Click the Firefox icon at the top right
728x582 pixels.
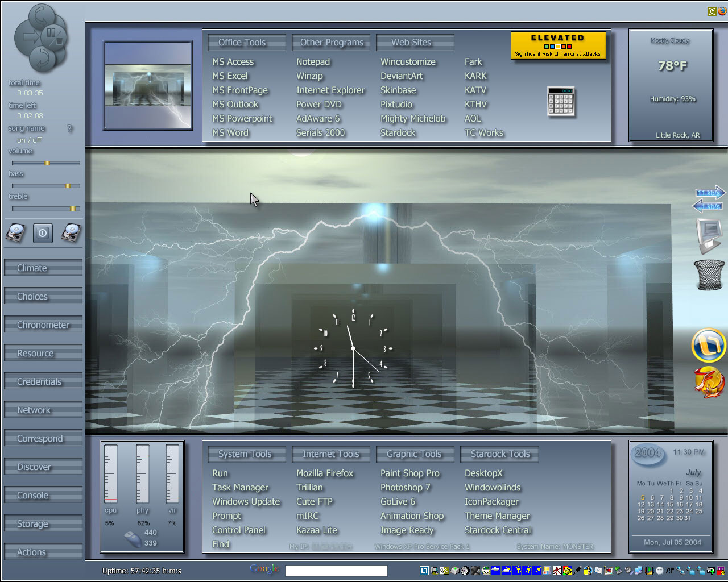point(722,11)
